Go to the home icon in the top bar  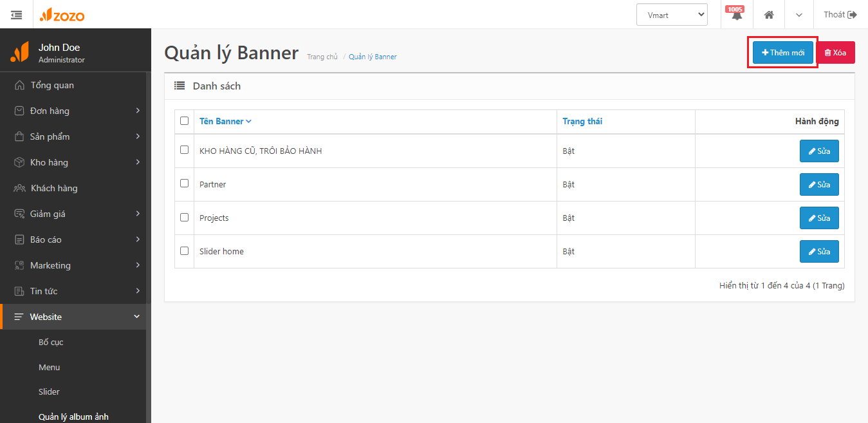pos(768,14)
